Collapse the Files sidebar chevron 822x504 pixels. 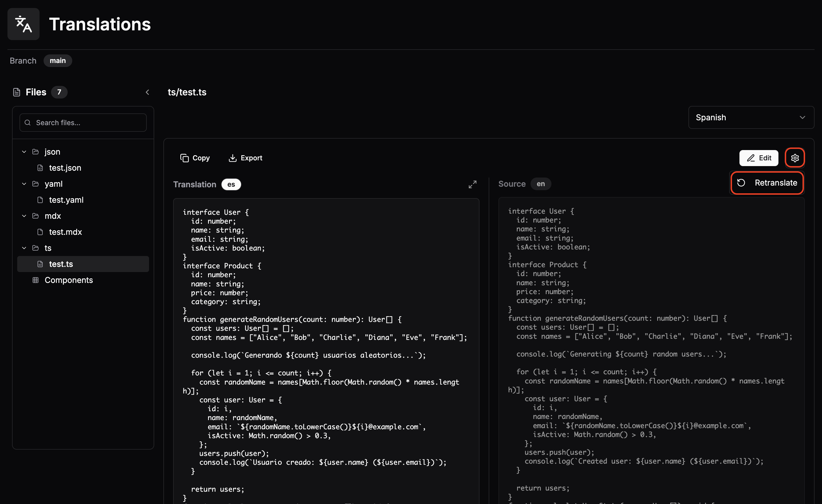point(147,92)
